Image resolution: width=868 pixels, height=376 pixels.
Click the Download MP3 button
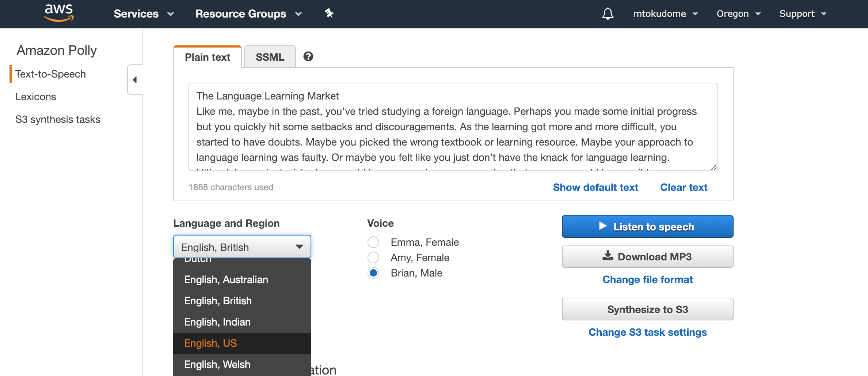click(647, 256)
